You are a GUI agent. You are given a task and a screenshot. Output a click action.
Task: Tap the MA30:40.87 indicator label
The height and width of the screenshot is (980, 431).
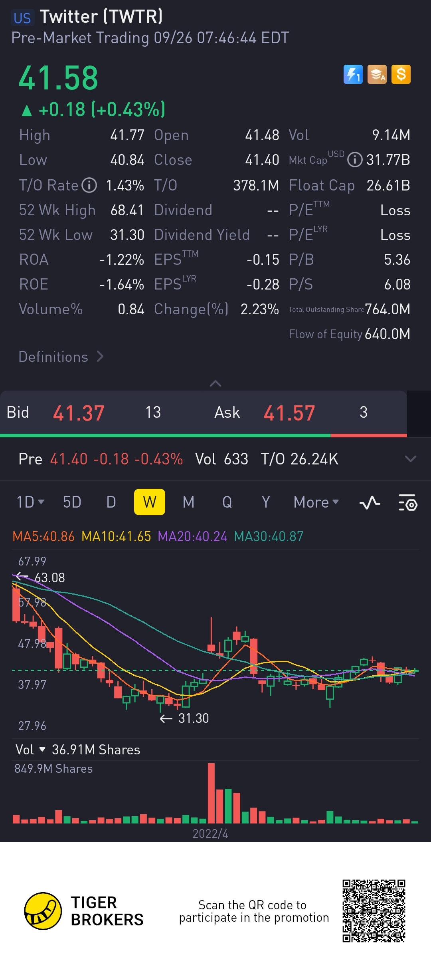(x=269, y=536)
